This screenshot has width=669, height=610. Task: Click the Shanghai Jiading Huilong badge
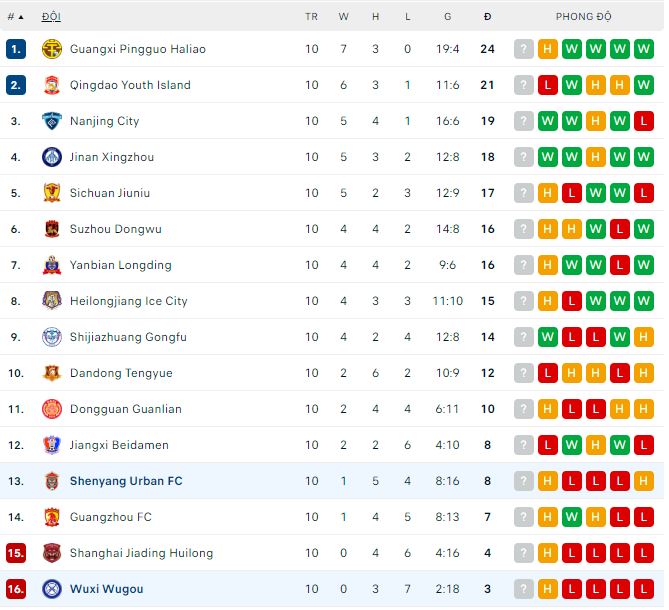click(x=52, y=553)
